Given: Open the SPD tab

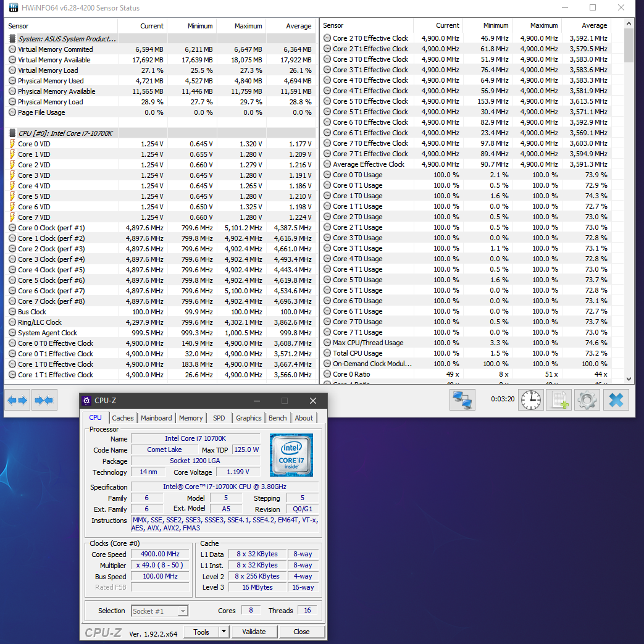Looking at the screenshot, I should 219,417.
